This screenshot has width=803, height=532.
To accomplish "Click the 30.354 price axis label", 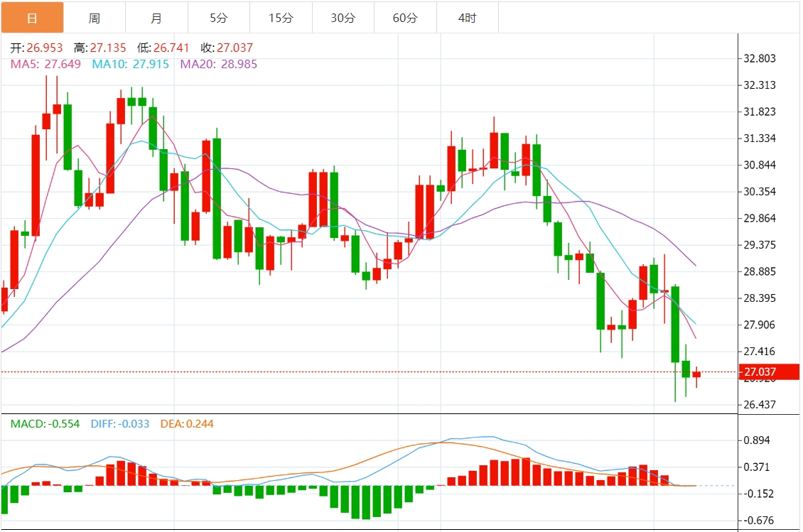I will point(760,192).
